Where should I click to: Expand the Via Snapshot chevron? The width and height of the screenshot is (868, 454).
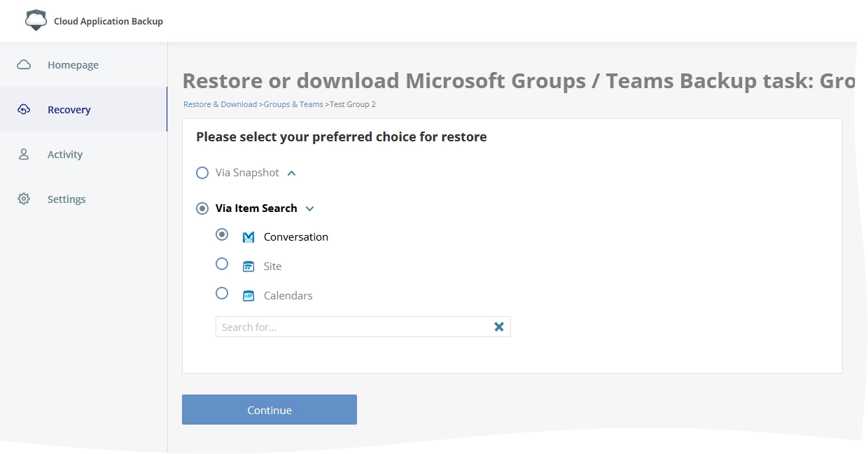[292, 173]
